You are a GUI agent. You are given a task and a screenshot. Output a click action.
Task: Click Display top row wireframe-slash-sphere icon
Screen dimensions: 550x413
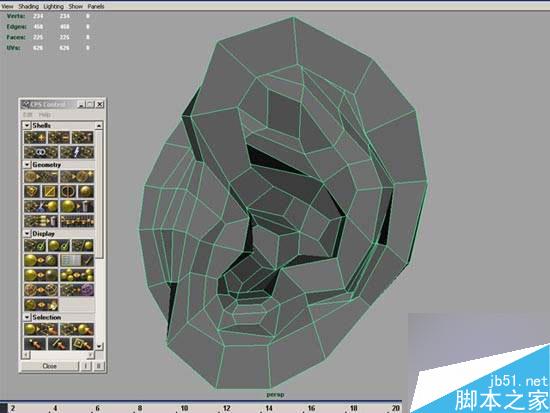coord(82,246)
